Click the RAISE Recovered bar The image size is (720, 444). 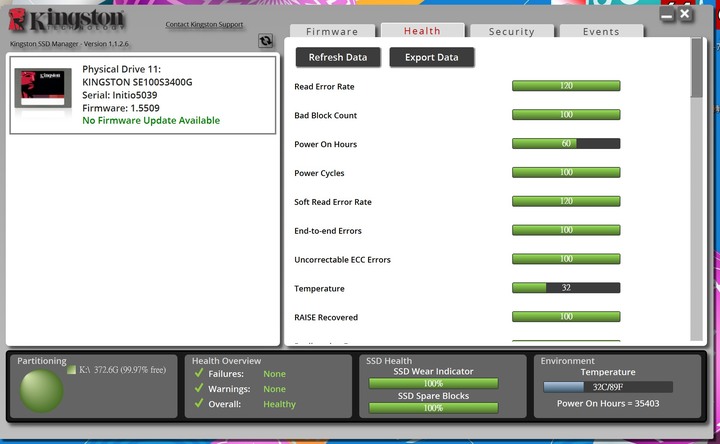[566, 317]
